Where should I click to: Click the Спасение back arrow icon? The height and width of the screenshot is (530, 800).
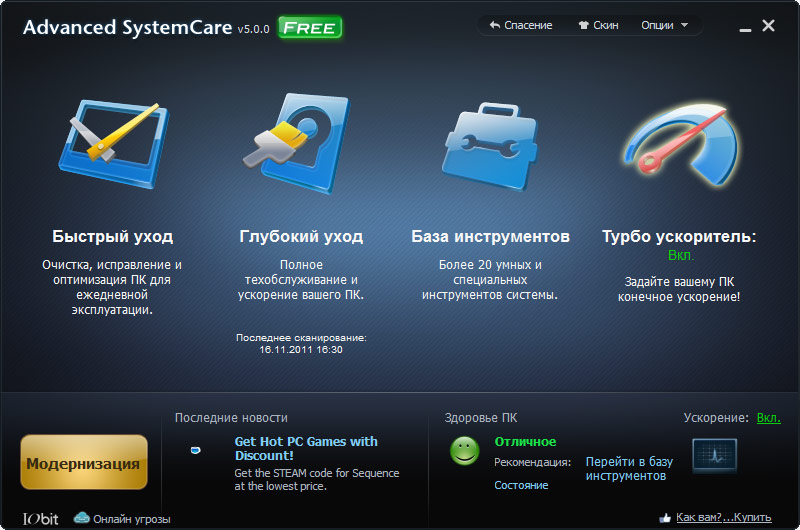click(x=494, y=25)
